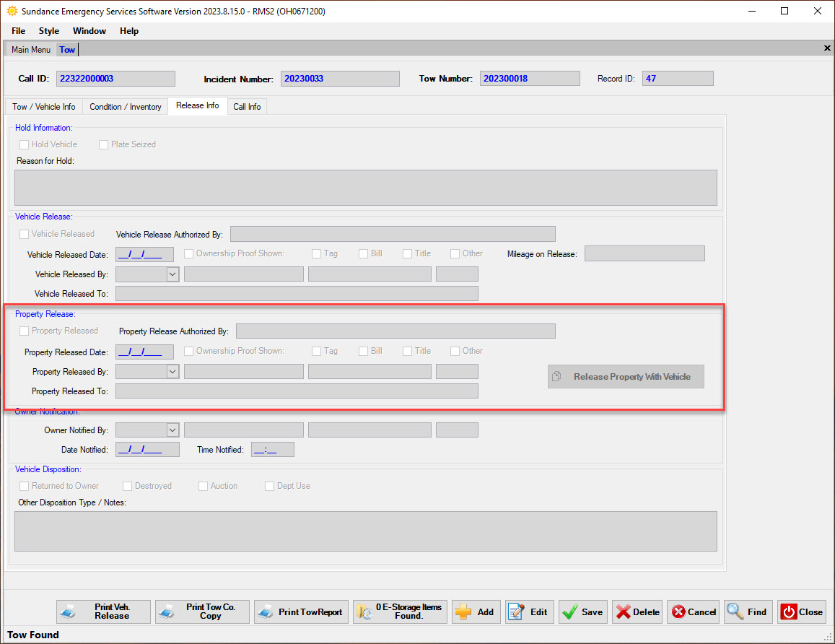This screenshot has height=644, width=835.
Task: Click the red Delete X icon
Action: pos(623,612)
